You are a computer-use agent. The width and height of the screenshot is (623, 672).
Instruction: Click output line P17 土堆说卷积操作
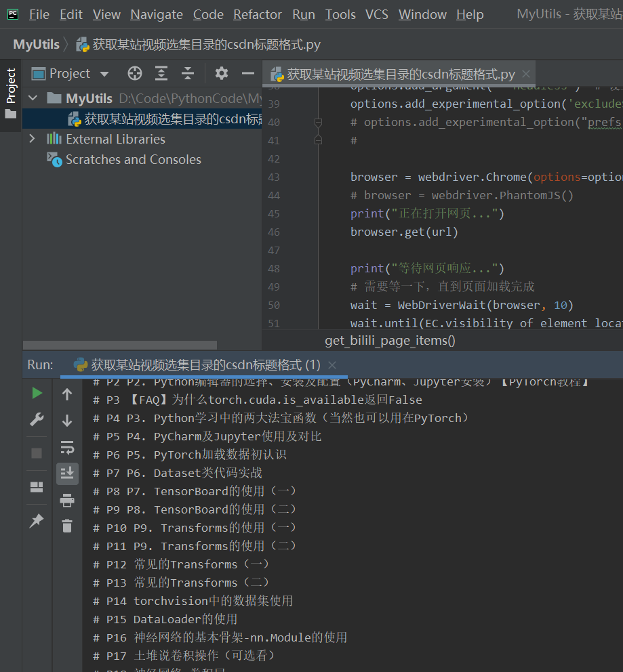pos(184,656)
